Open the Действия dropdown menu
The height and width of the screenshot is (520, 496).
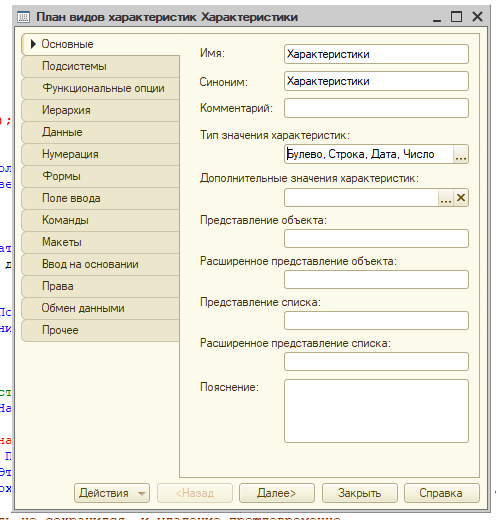click(x=112, y=493)
